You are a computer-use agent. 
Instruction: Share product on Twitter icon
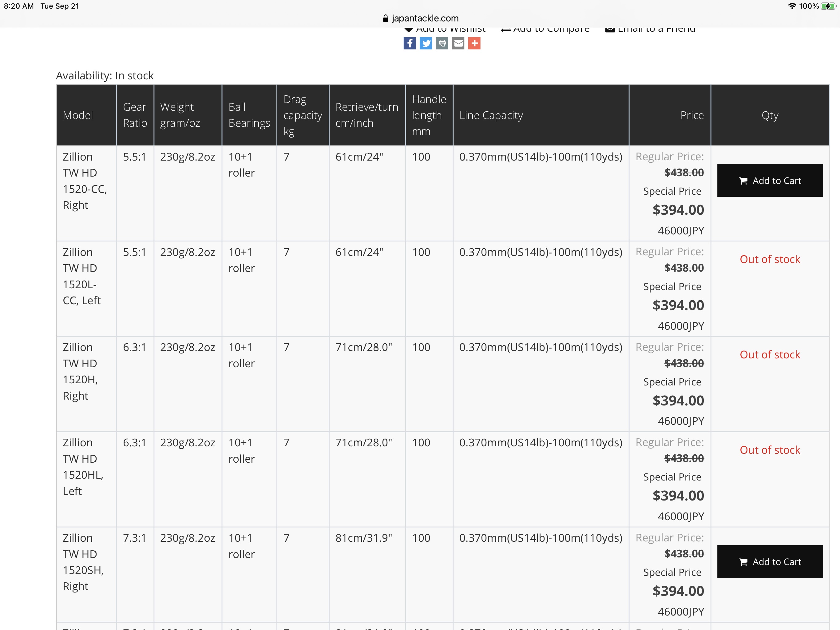[x=426, y=43]
